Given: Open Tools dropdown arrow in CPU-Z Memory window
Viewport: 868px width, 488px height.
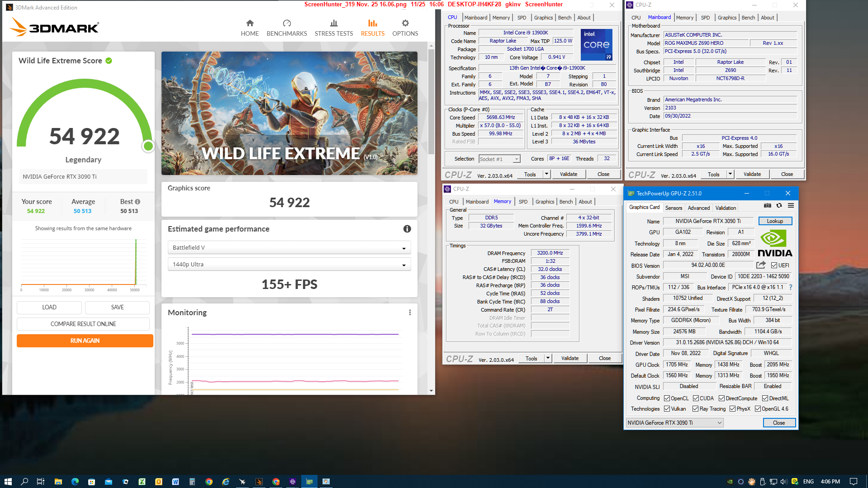Looking at the screenshot, I should pos(548,358).
